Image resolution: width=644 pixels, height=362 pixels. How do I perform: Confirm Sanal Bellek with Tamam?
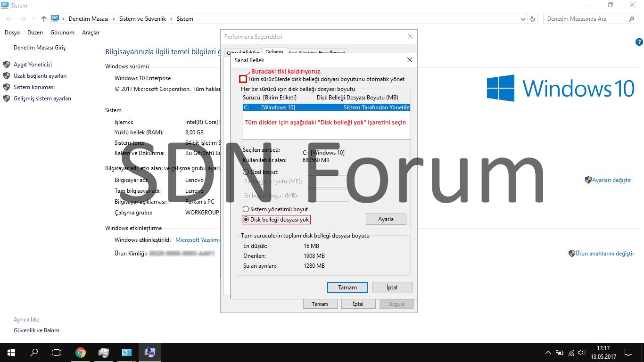(347, 288)
